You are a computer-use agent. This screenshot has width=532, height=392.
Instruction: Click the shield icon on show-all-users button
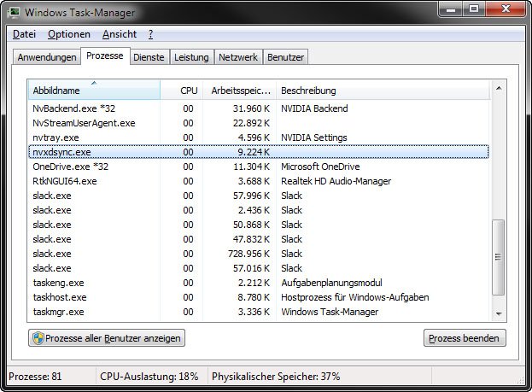click(38, 338)
